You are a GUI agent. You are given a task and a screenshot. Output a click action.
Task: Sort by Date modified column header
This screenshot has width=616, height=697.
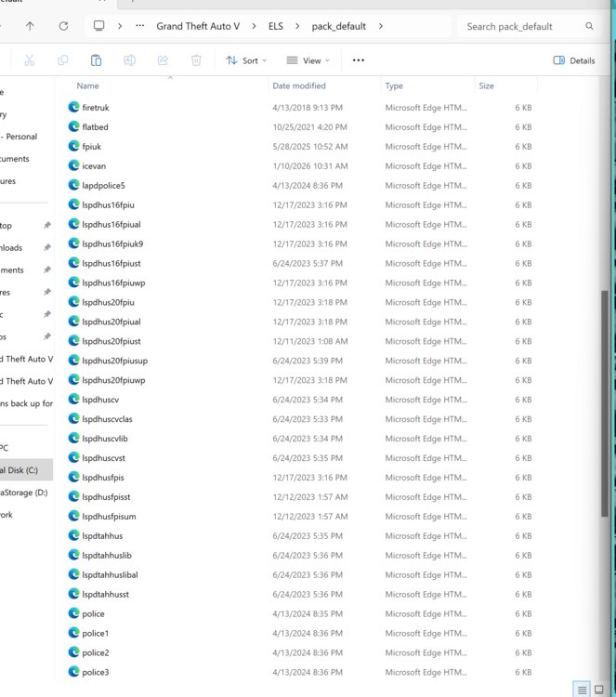pyautogui.click(x=299, y=85)
